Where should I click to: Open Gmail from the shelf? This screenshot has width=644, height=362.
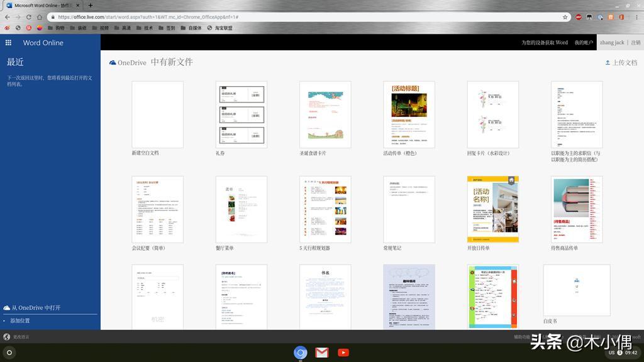point(322,353)
